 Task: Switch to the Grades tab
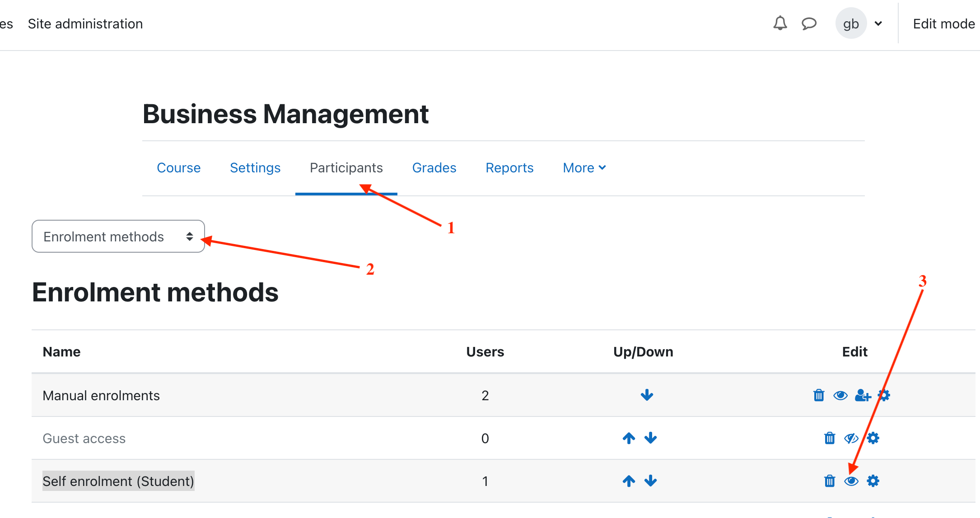click(x=434, y=168)
